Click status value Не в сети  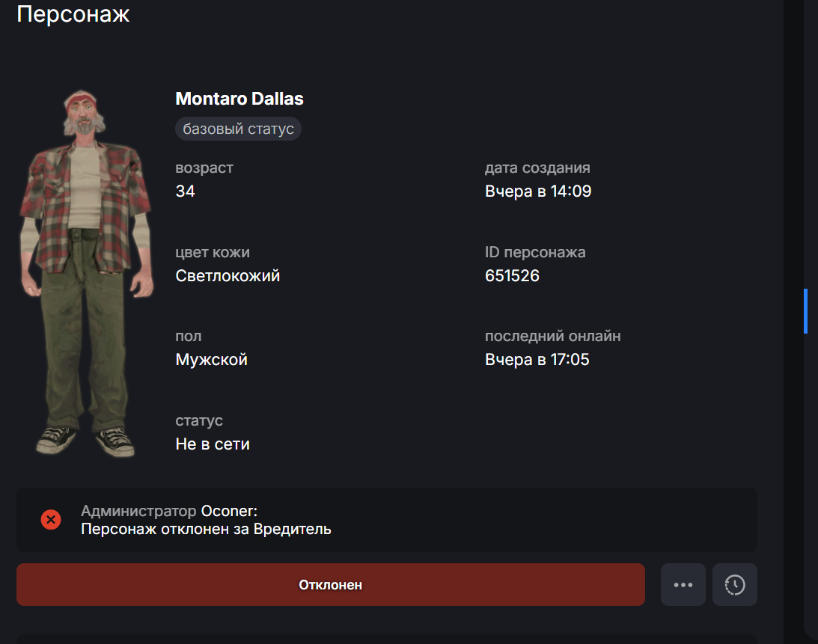[213, 444]
